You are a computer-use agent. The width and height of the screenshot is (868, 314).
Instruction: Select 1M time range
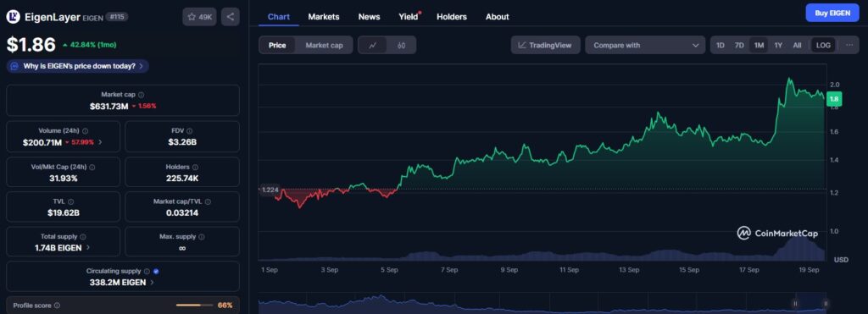click(759, 46)
